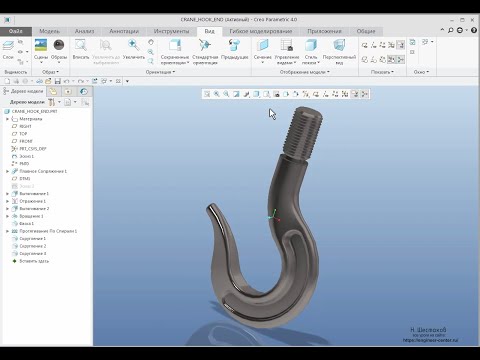Expand Отражение 1 tree node
Screen dimensions: 480x360
click(x=7, y=201)
